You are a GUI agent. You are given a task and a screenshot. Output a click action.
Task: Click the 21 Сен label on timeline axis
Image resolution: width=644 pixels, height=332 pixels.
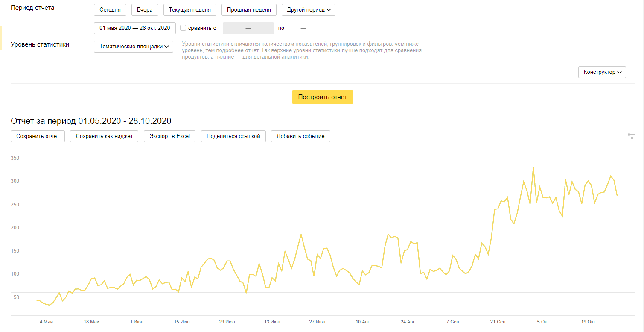coord(498,322)
